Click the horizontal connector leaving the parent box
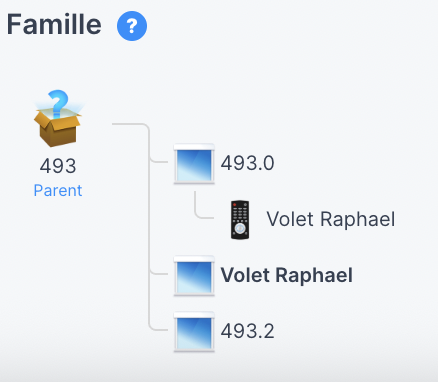This screenshot has height=382, width=438. click(x=128, y=124)
